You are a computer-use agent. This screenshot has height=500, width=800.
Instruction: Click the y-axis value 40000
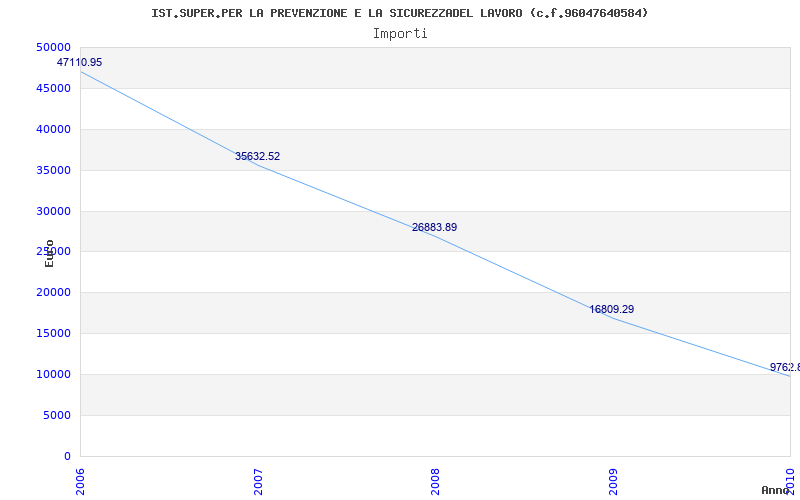coord(53,129)
